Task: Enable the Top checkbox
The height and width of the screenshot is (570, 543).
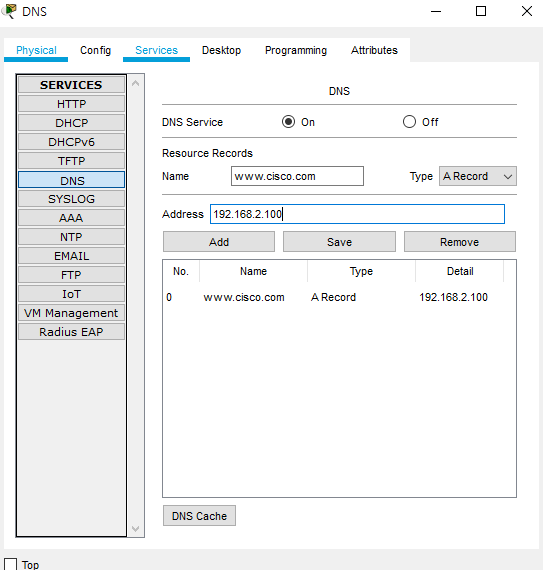Action: [10, 565]
